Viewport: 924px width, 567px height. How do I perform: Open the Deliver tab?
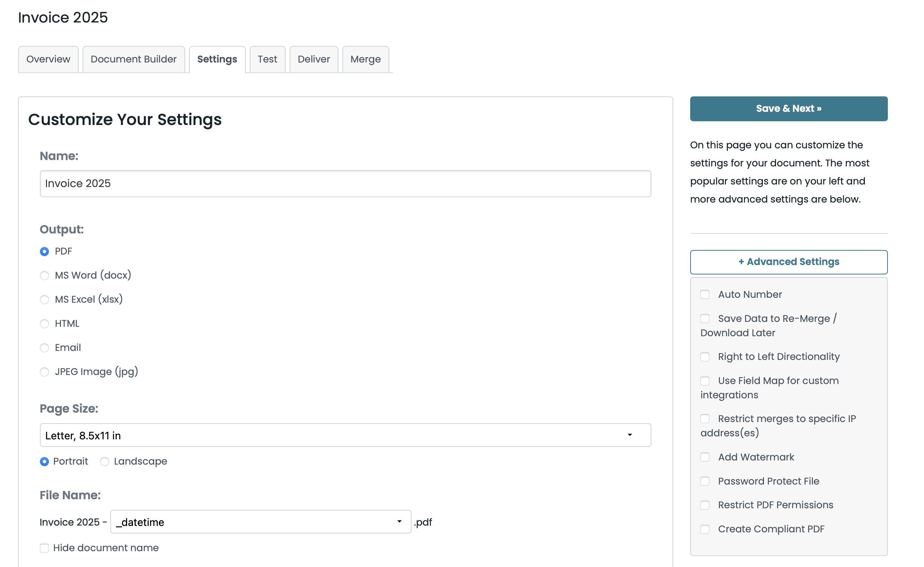click(314, 59)
